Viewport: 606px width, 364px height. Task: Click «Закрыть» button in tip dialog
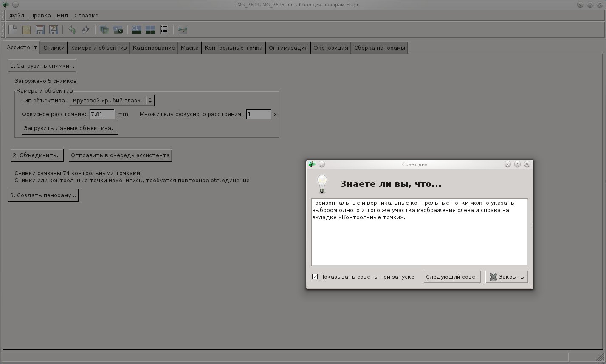click(x=507, y=277)
